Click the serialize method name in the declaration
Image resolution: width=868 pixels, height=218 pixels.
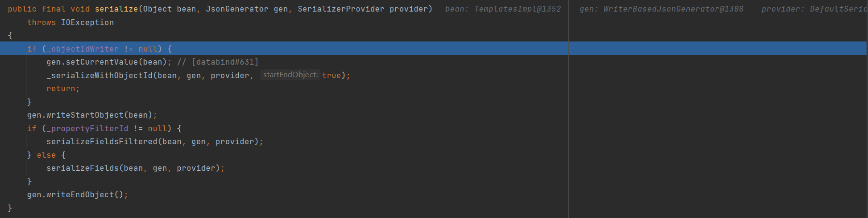point(116,9)
